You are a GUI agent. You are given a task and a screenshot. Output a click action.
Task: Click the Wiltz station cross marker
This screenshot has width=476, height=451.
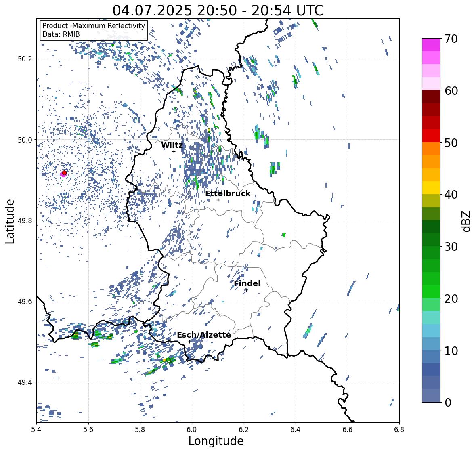click(x=174, y=151)
